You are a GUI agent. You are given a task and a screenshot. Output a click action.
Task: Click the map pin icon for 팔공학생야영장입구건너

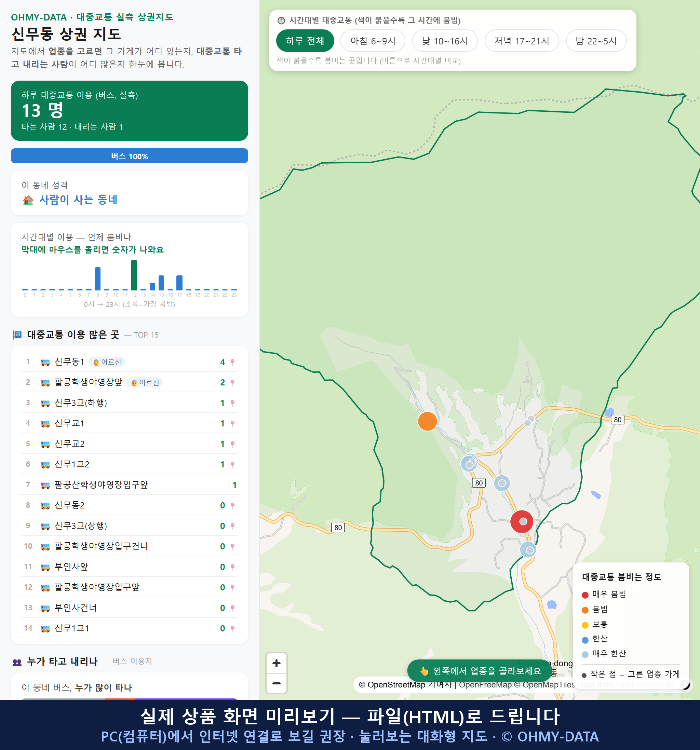(232, 546)
